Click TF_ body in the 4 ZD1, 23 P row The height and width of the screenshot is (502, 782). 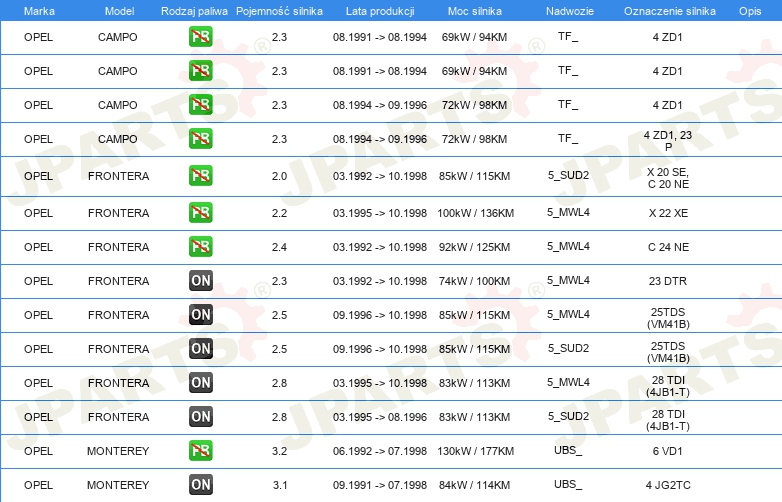pyautogui.click(x=568, y=139)
